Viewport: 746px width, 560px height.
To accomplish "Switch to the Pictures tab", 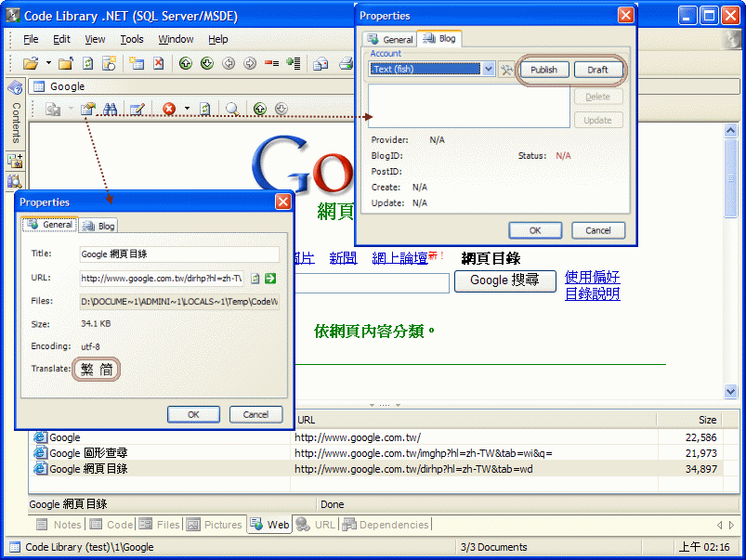I will click(215, 525).
